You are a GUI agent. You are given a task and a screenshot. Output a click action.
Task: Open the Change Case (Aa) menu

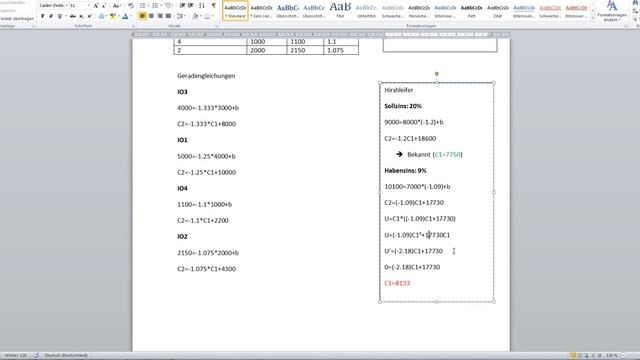tap(117, 5)
